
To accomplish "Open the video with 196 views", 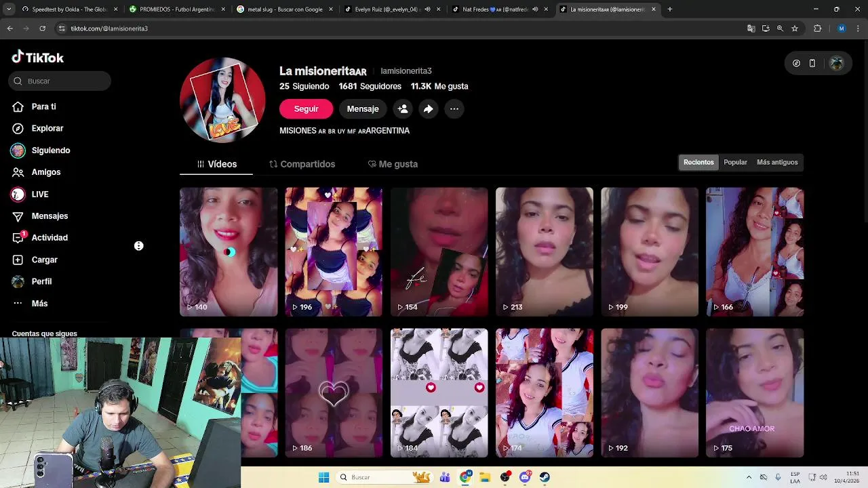I will click(334, 252).
